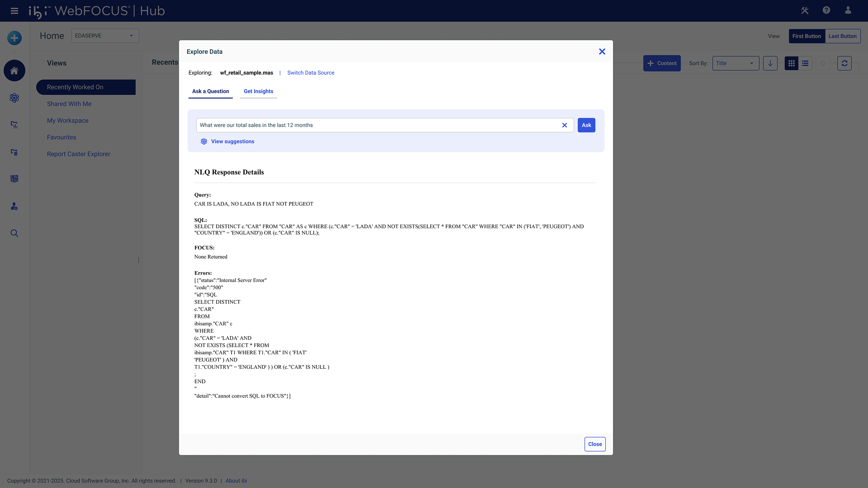
Task: Open the help question mark icon
Action: 826,10
